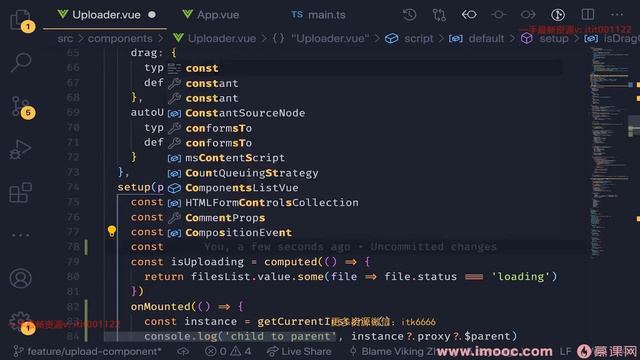This screenshot has width=640, height=360.
Task: Open the Manage gear menu
Action: pyautogui.click(x=20, y=322)
